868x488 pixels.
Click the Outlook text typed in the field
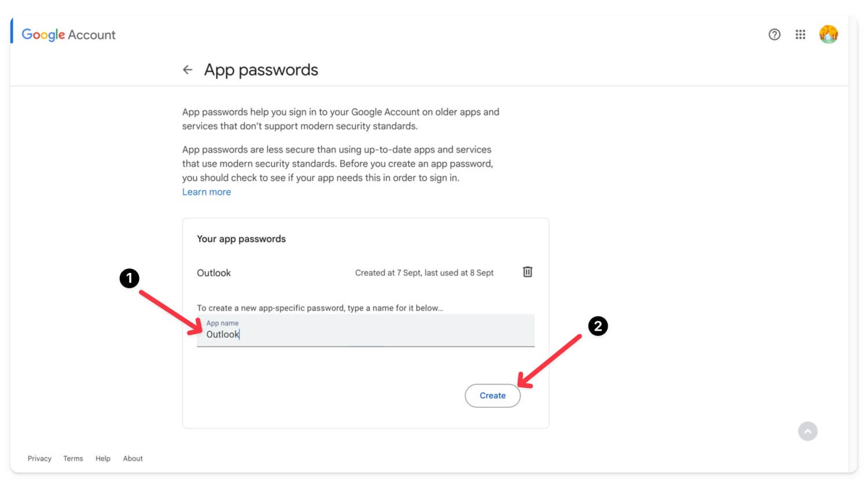coord(223,334)
